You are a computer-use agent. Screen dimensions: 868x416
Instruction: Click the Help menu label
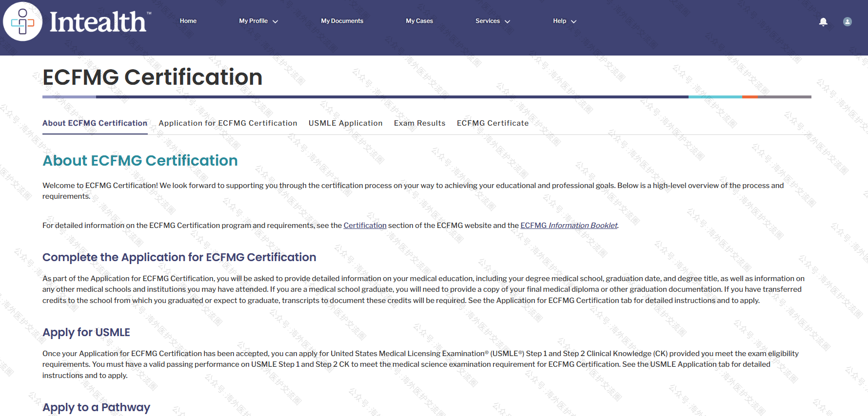(x=559, y=21)
